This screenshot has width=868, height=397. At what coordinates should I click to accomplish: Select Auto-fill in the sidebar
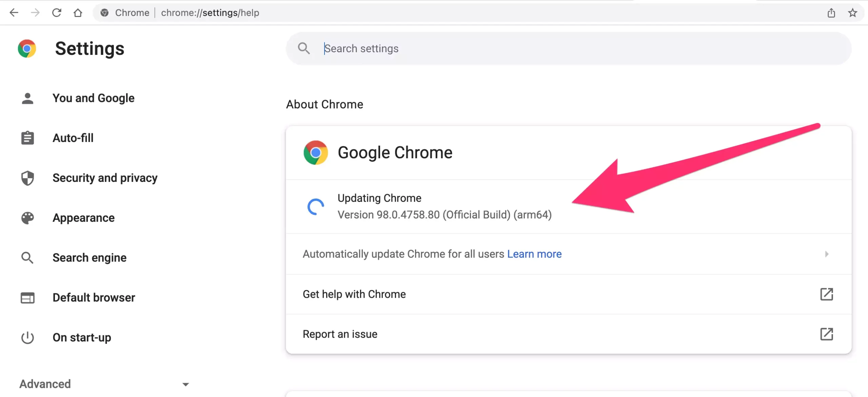73,138
